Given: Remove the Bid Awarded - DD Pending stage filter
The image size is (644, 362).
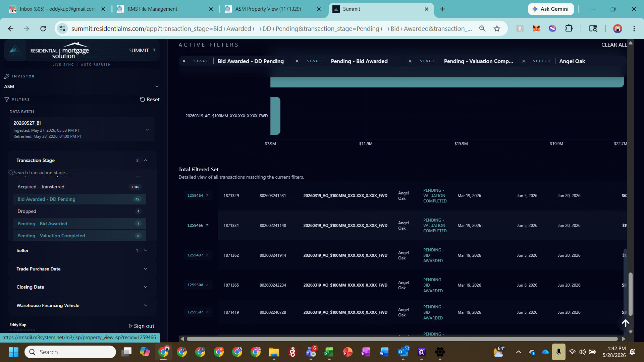Looking at the screenshot, I should [184, 61].
